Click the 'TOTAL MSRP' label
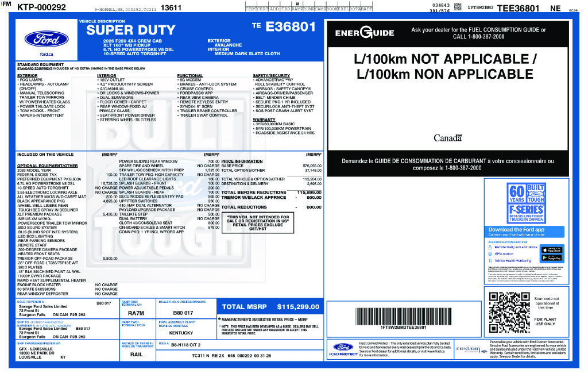Image resolution: width=588 pixels, height=381 pixels. point(245,307)
